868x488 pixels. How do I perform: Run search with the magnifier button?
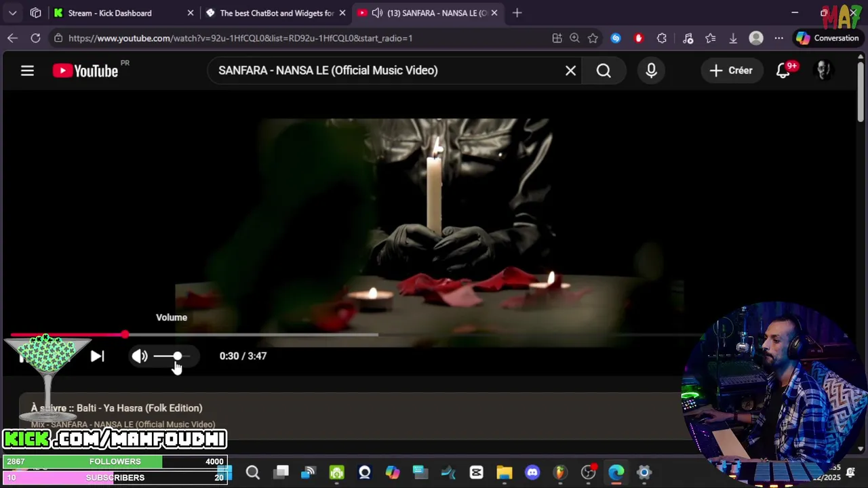point(604,70)
